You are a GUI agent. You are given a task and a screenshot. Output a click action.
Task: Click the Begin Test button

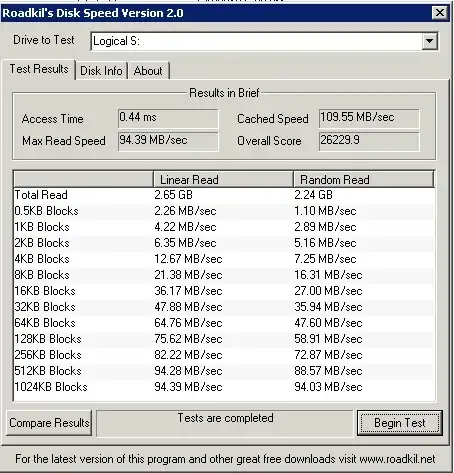(400, 423)
